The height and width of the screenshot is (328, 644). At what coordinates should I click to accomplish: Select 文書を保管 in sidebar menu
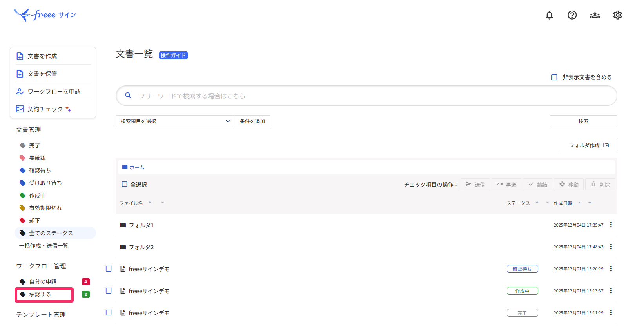pyautogui.click(x=53, y=74)
